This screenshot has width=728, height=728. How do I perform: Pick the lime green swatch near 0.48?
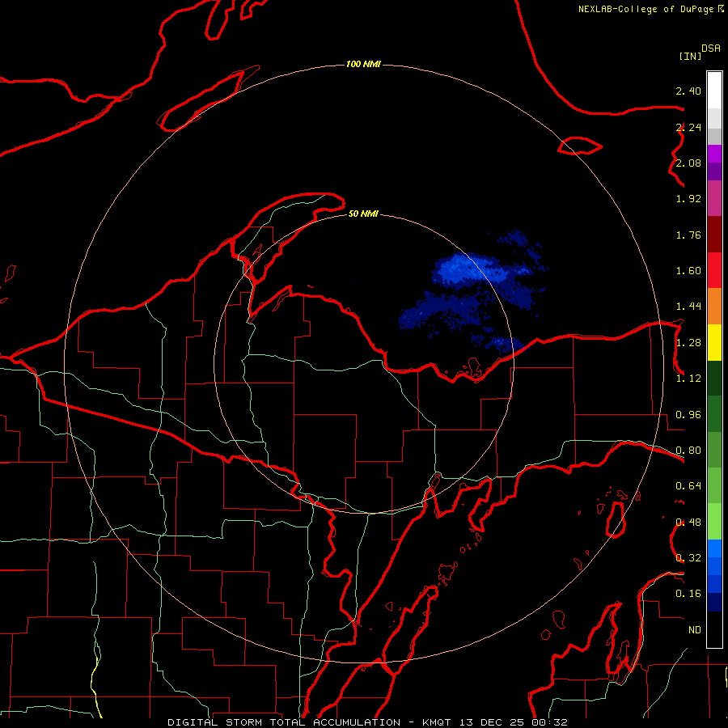714,522
